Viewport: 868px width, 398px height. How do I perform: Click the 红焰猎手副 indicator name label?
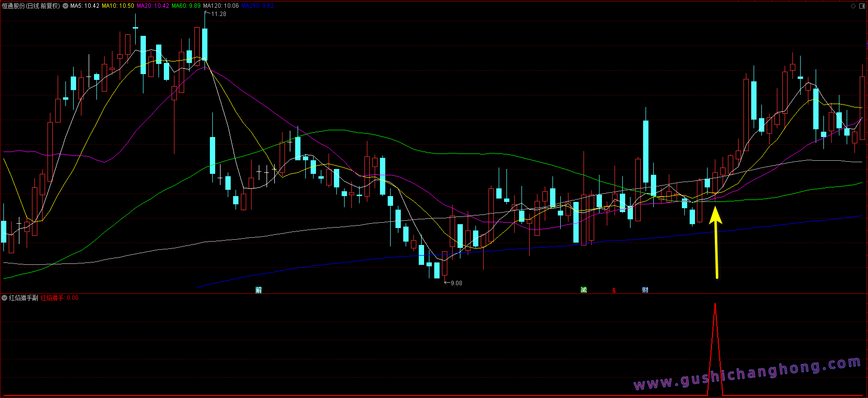click(23, 298)
